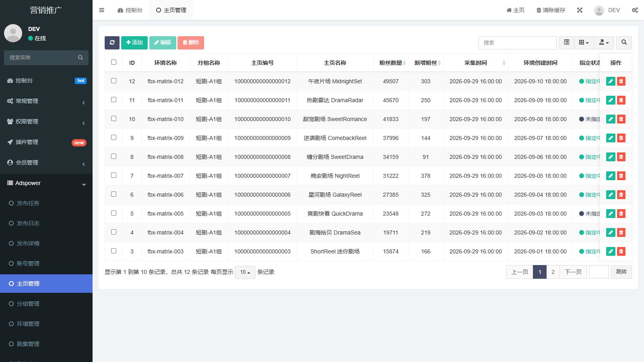
Task: Click delete icon for fbx-matrix-005 row
Action: [621, 214]
